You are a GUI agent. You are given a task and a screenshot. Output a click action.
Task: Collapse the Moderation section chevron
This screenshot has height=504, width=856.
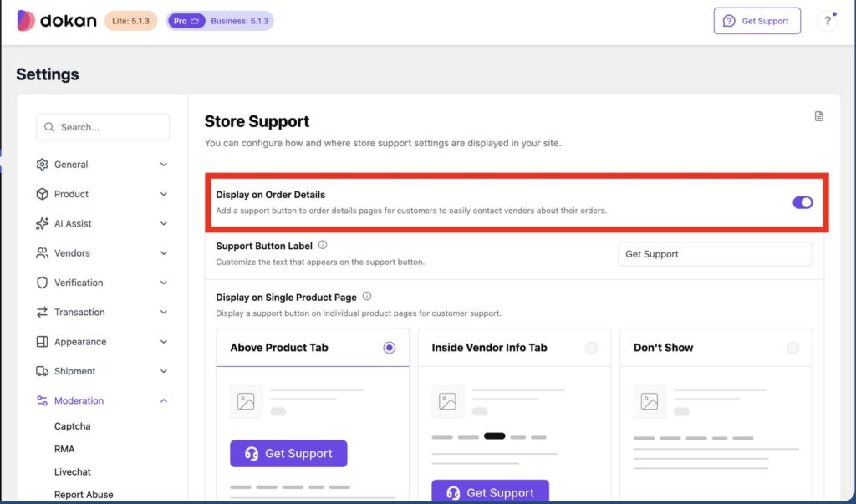pyautogui.click(x=164, y=400)
